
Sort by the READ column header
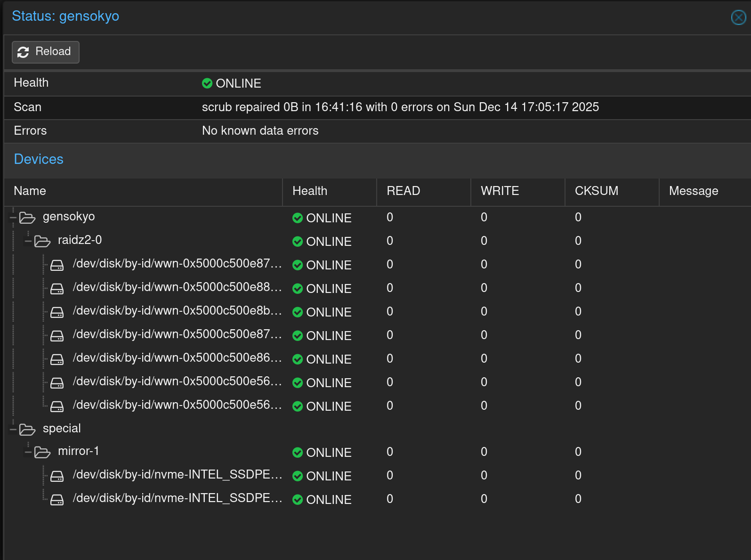(x=424, y=191)
